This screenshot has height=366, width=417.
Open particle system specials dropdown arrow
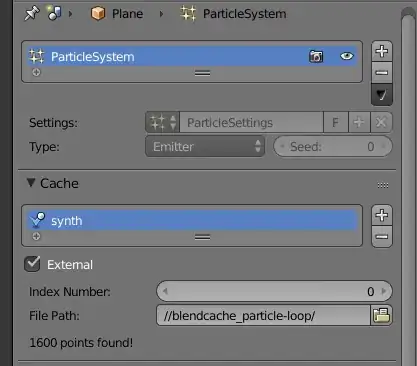[382, 95]
